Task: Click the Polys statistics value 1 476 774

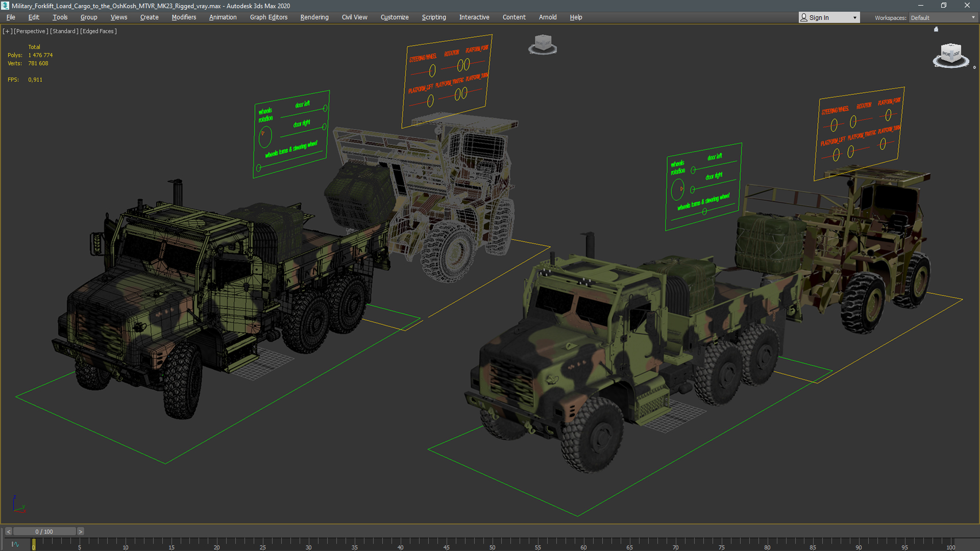Action: [40, 55]
